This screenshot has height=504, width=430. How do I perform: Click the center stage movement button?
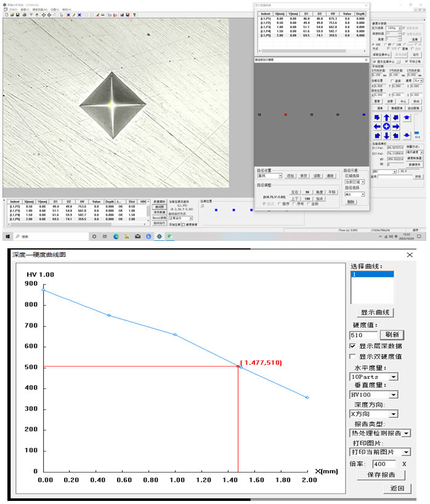386,126
